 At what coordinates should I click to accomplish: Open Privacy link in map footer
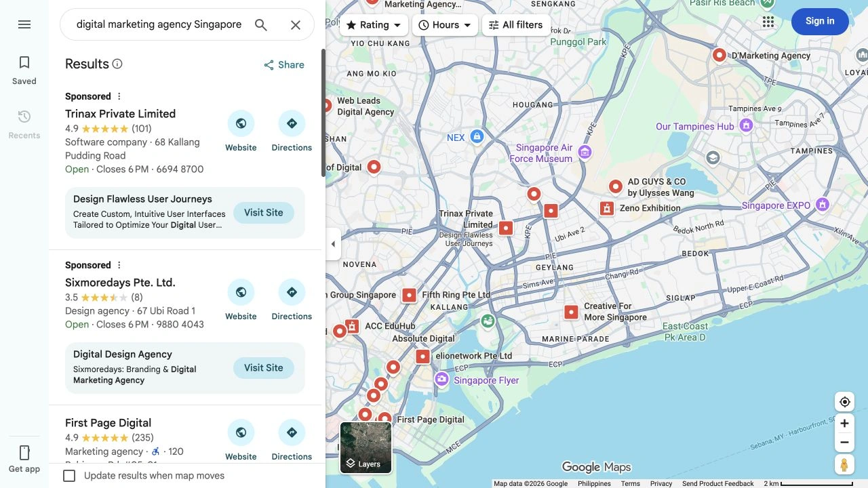660,483
